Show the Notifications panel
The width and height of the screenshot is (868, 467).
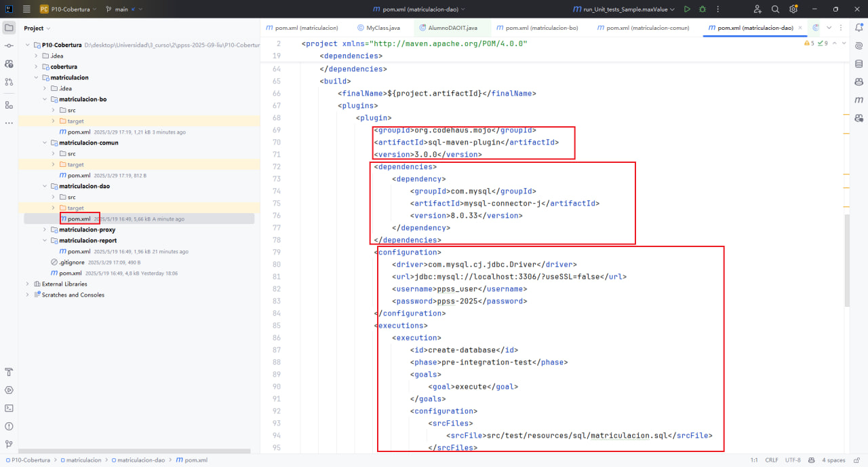(859, 28)
